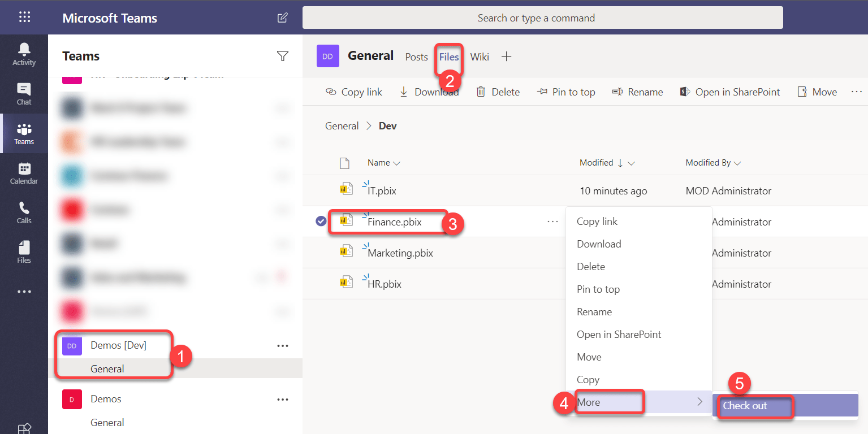The image size is (868, 434).
Task: Expand the More submenu in context menu
Action: click(x=639, y=402)
